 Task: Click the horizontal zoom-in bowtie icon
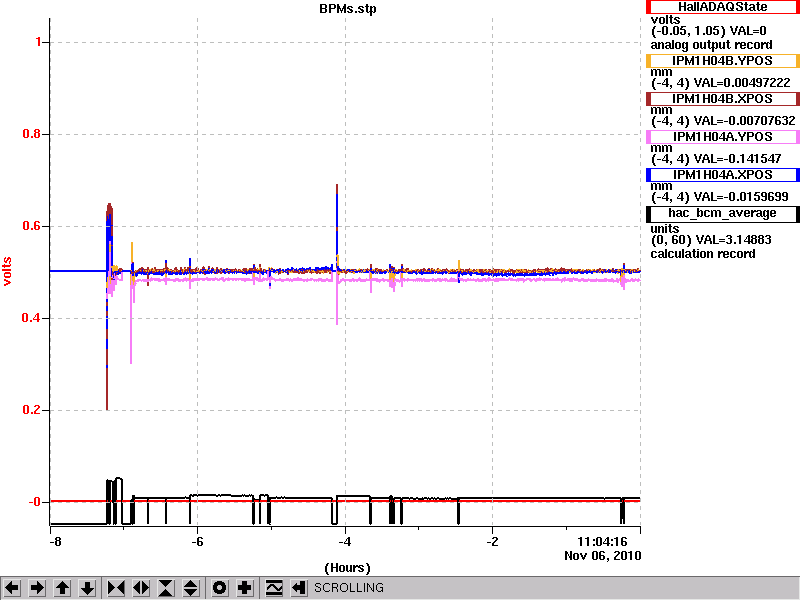(116, 588)
